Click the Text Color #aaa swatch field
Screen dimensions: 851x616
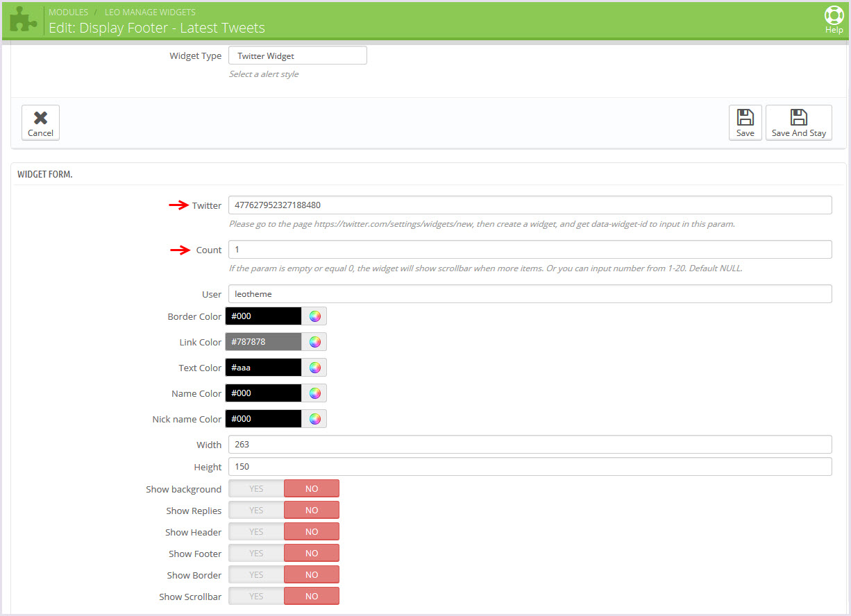[x=264, y=368]
